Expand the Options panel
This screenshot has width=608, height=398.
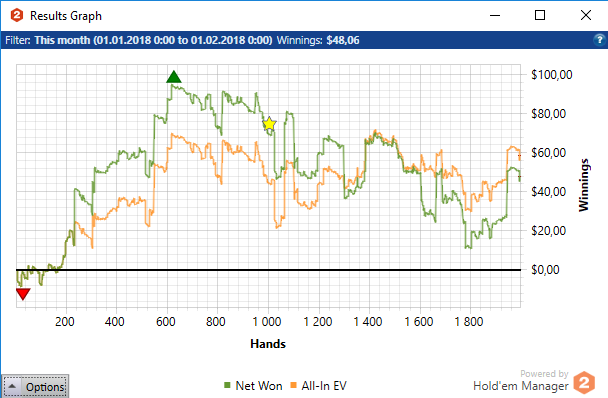(x=35, y=386)
